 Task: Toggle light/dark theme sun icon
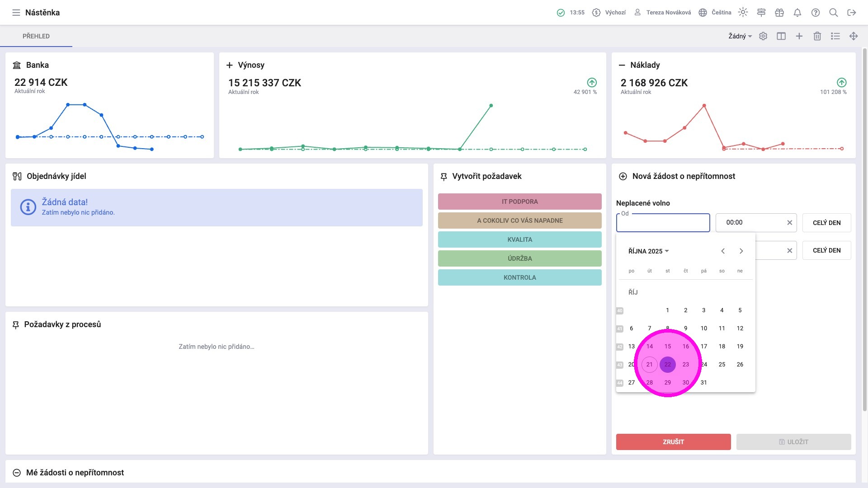point(743,13)
